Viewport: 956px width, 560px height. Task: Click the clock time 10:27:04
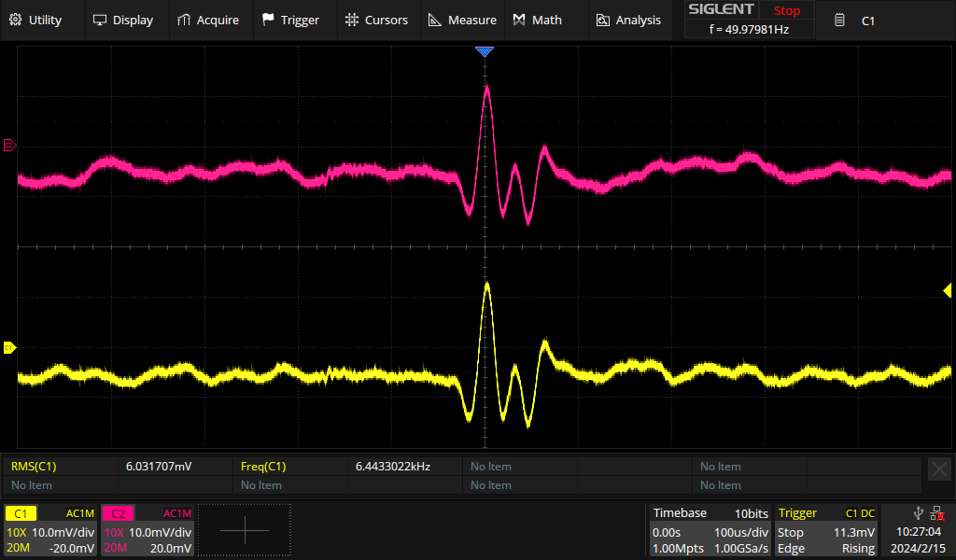pos(919,532)
